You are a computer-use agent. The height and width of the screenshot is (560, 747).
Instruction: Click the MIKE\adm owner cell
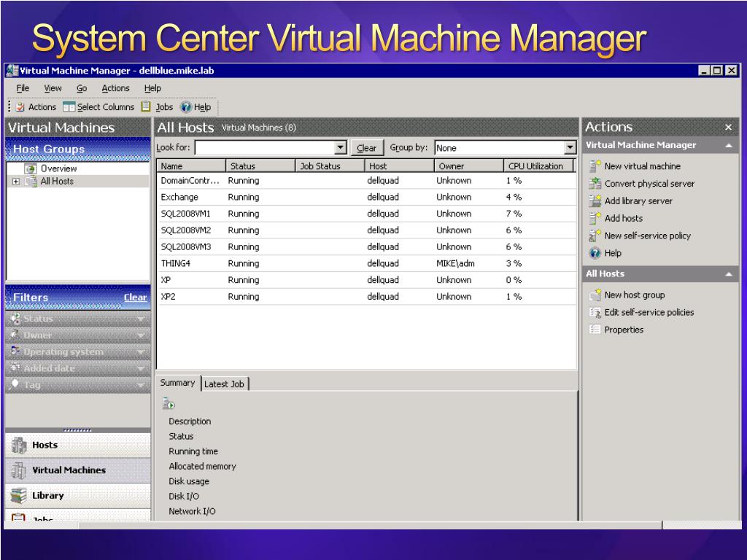[x=455, y=263]
